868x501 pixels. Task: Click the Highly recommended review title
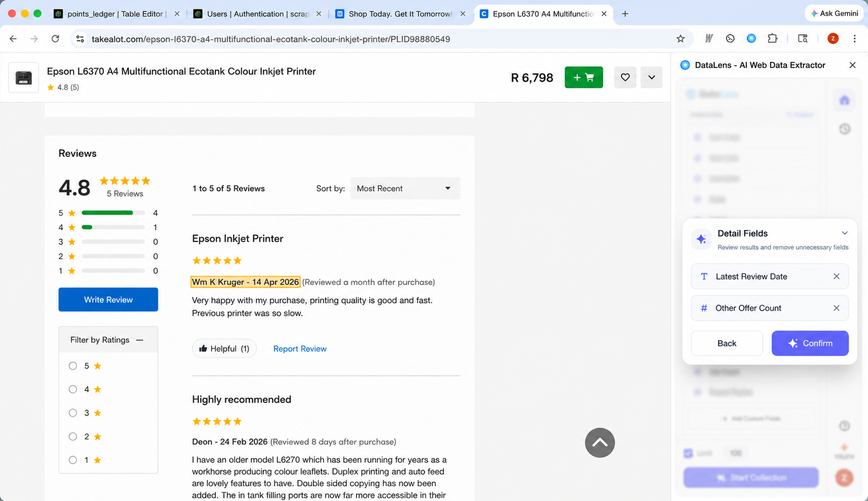(241, 400)
